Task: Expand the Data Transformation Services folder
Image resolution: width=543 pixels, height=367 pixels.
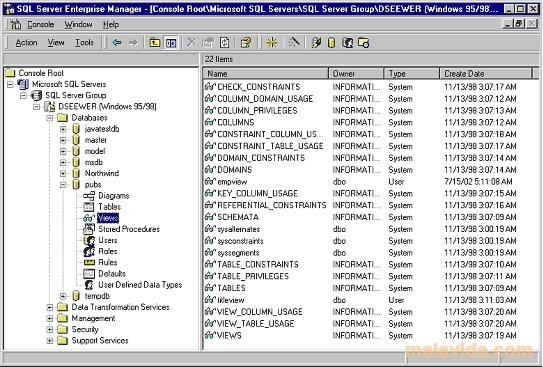Action: coord(50,307)
